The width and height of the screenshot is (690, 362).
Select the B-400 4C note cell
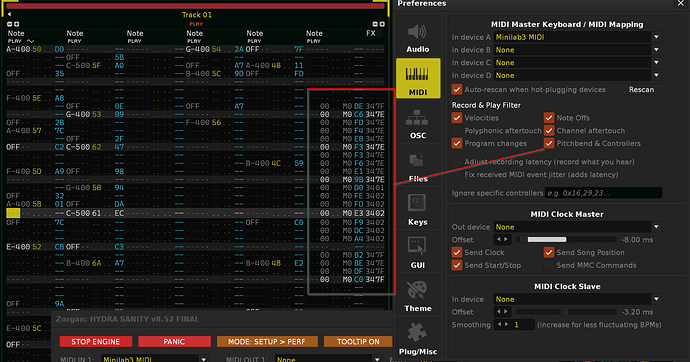click(x=263, y=163)
